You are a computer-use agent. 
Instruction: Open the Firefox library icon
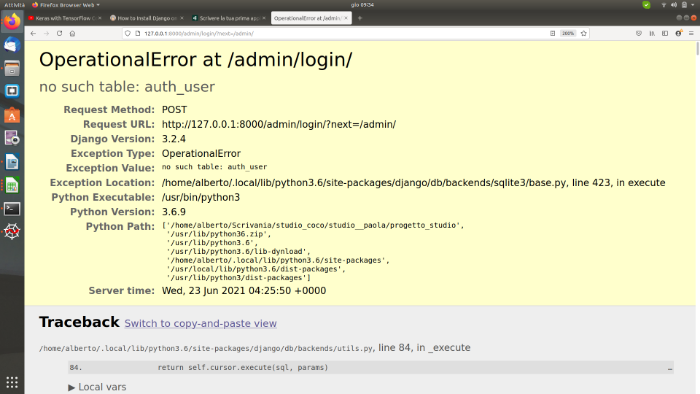652,33
